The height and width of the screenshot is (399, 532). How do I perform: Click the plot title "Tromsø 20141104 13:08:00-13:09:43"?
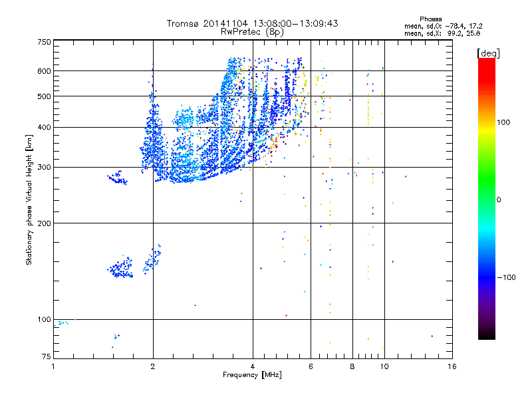tap(252, 23)
